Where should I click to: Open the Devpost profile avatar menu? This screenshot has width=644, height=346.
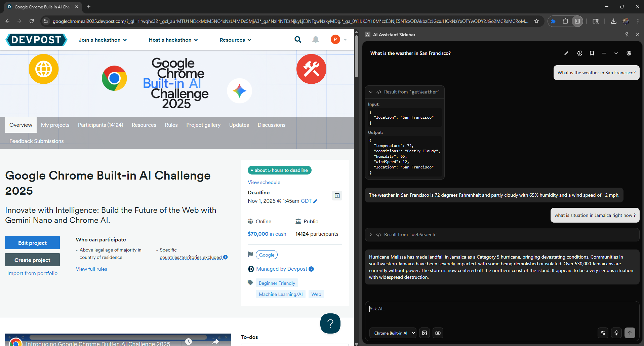(338, 40)
